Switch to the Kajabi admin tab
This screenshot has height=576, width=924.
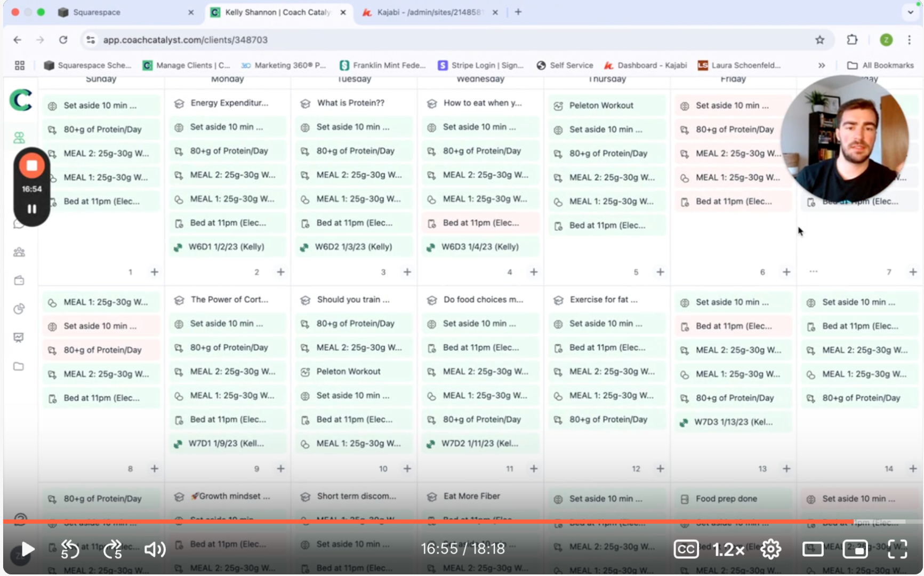[x=430, y=12]
